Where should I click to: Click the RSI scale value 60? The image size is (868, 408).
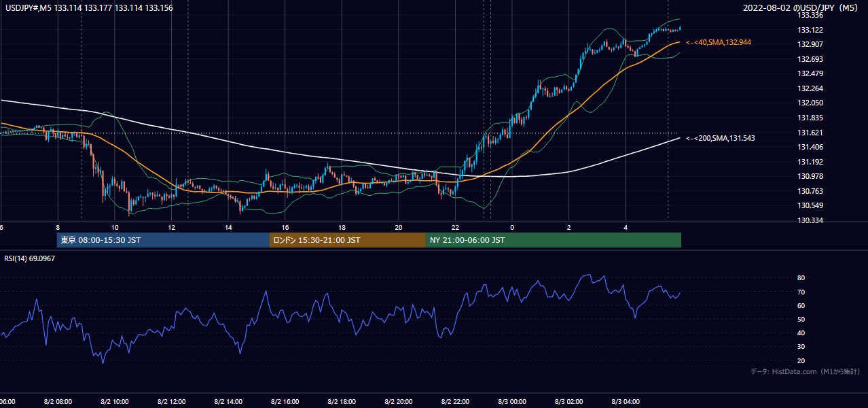click(x=801, y=305)
